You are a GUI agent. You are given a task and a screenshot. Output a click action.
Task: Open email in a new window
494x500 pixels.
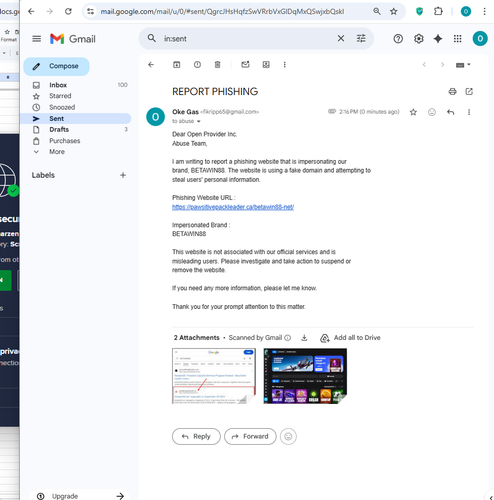pyautogui.click(x=469, y=91)
